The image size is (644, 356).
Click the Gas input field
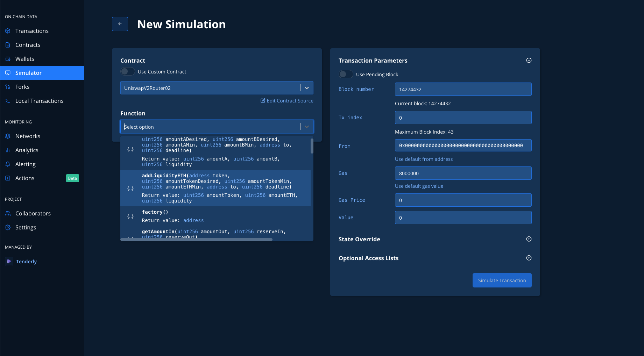click(x=463, y=173)
